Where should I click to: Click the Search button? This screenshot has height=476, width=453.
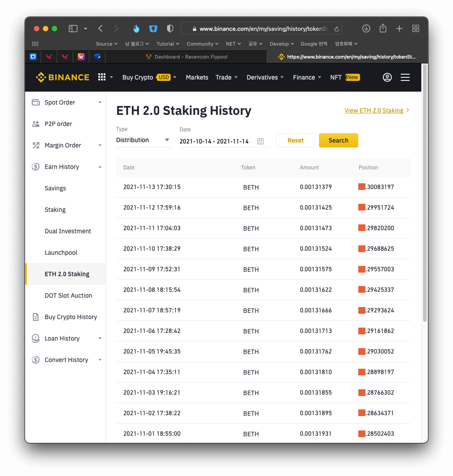(x=338, y=140)
